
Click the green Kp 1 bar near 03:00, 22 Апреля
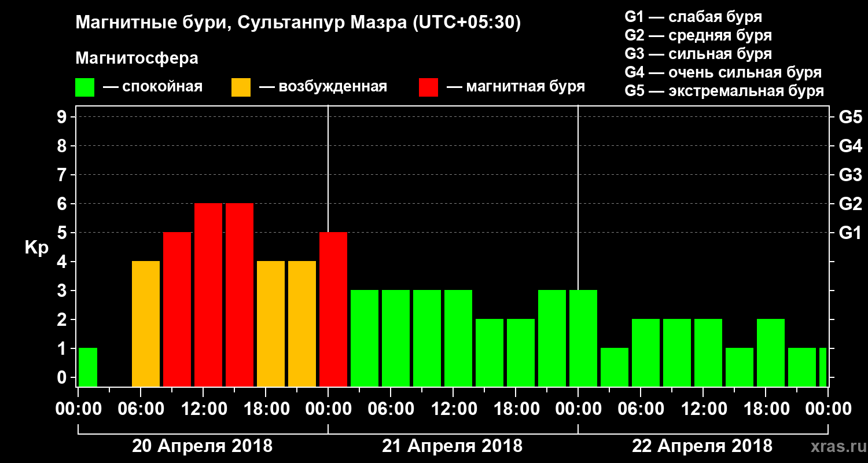(x=615, y=367)
